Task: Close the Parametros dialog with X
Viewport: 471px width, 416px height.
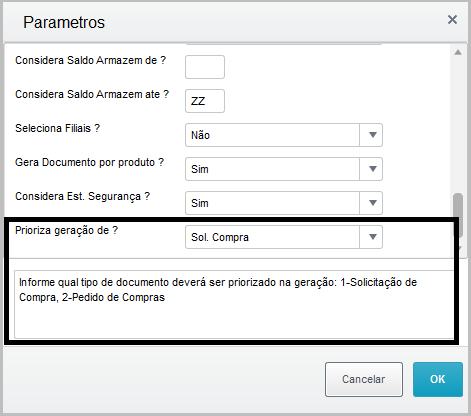Action: [452, 20]
